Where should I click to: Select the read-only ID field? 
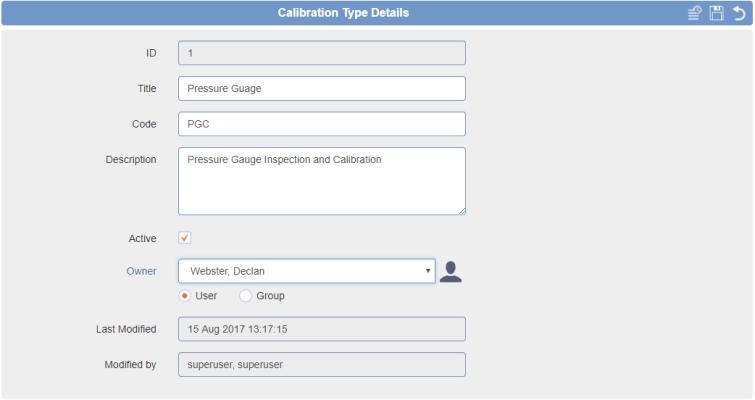click(x=322, y=53)
